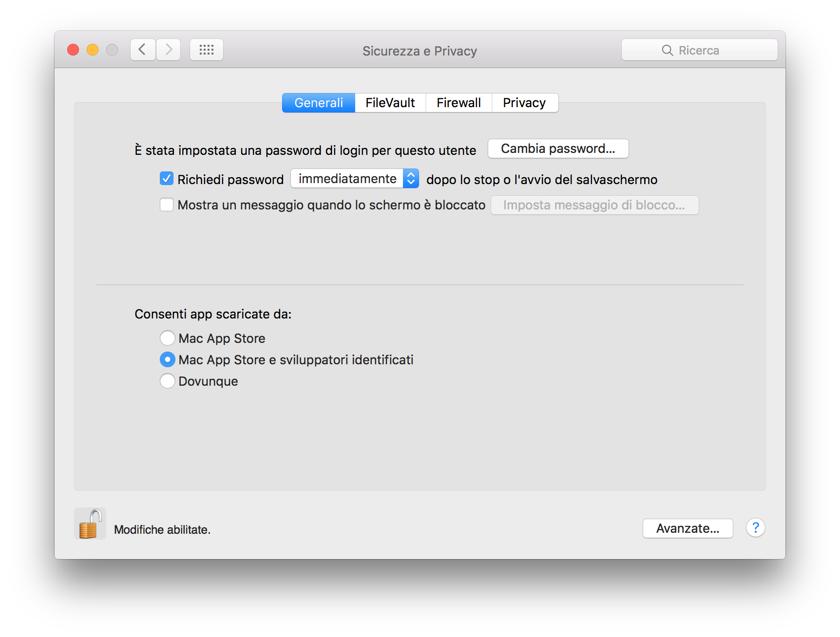Click 'Consenti app scaricate da:' label
This screenshot has height=637, width=840.
click(x=213, y=314)
